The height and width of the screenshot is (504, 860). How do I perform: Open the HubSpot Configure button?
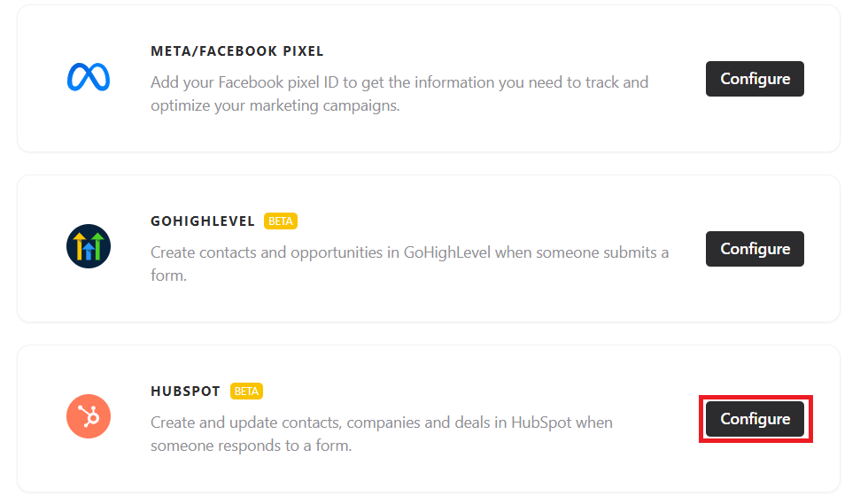point(755,419)
